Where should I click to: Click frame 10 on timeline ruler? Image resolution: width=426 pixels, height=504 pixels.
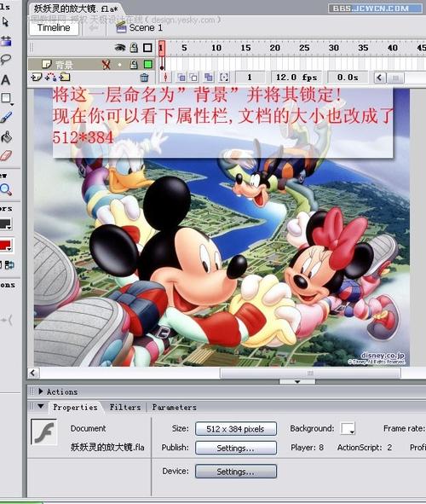pyautogui.click(x=216, y=48)
